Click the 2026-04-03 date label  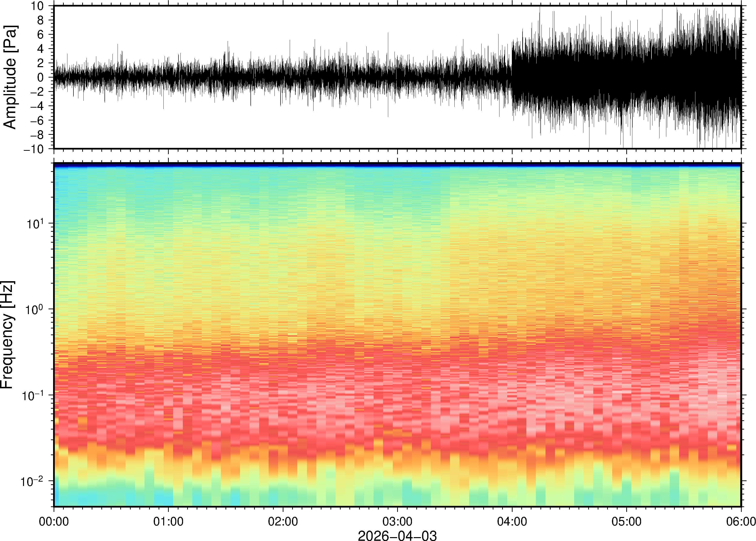[397, 535]
